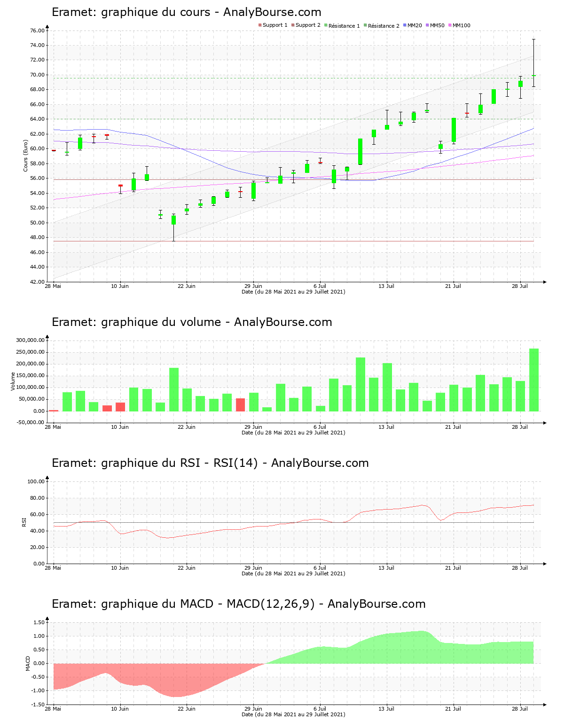The height and width of the screenshot is (728, 564).
Task: Click '28 Juil' on the MACD chart axis
Action: pos(520,709)
